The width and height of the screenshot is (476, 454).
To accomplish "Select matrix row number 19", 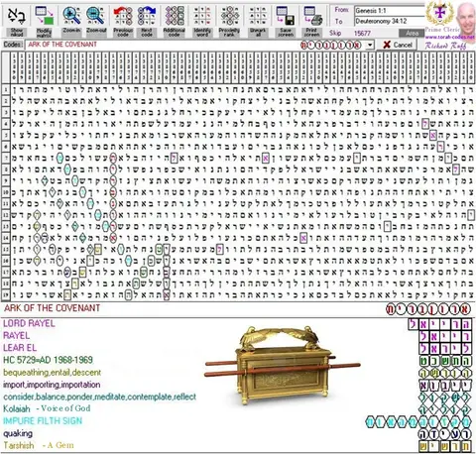I will pyautogui.click(x=6, y=294).
